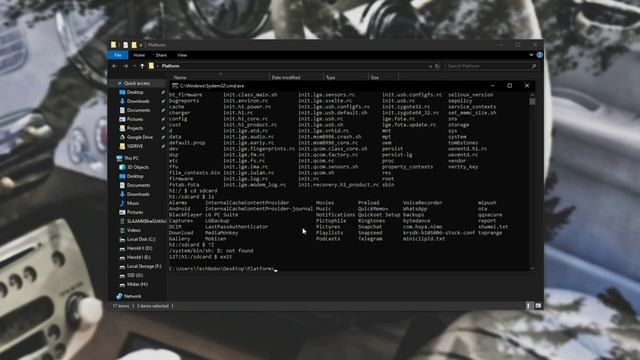This screenshot has height=360, width=640.
Task: Click the Forward navigation arrow
Action: [125, 66]
